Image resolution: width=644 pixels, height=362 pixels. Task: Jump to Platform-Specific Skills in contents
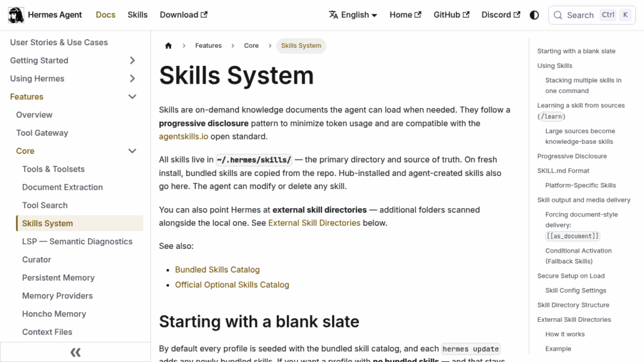[x=580, y=185]
